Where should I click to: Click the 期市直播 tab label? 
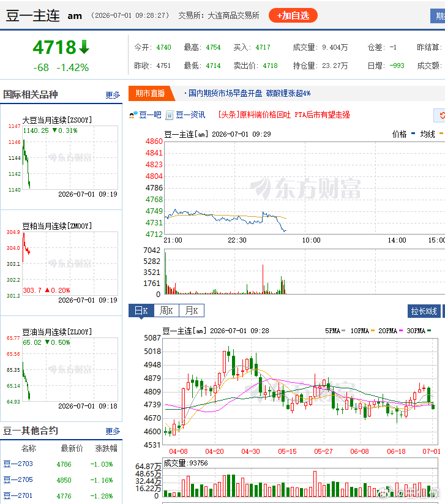click(150, 94)
